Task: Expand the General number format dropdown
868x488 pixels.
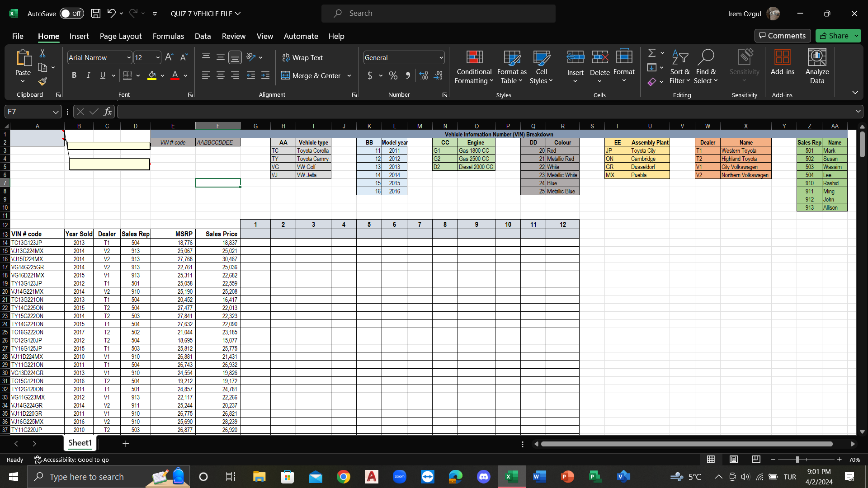Action: pyautogui.click(x=441, y=58)
